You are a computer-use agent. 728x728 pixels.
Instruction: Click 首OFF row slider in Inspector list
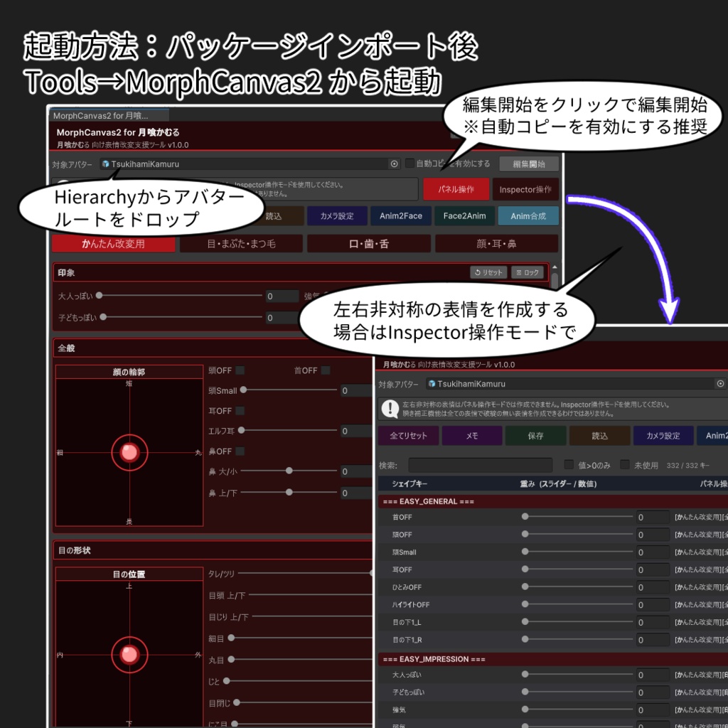tap(577, 516)
